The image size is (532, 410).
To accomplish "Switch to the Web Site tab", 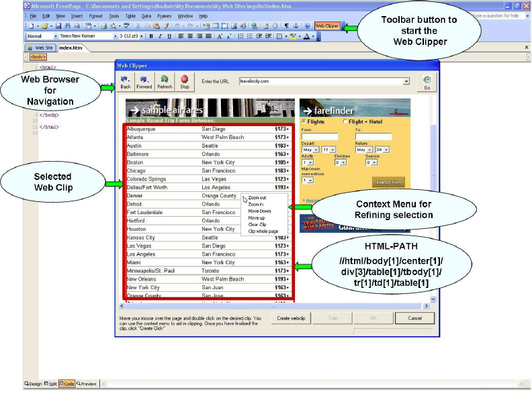I will [40, 48].
